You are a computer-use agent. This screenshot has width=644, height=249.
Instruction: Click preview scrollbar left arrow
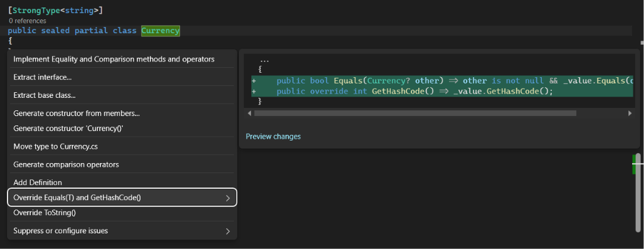250,113
